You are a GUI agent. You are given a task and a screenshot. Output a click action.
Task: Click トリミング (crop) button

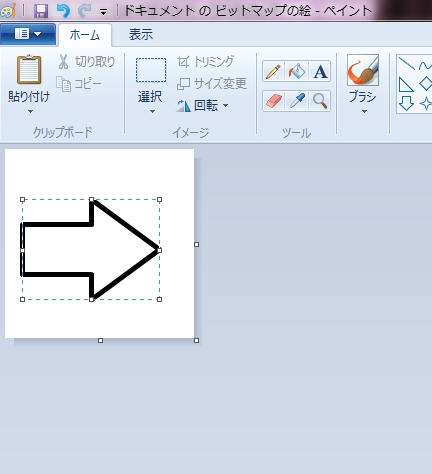click(x=205, y=62)
